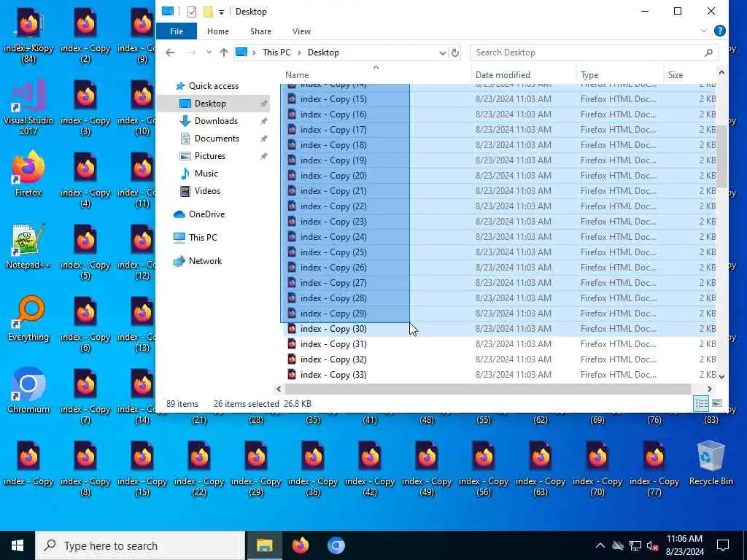Switch to Details view layout button

click(x=701, y=404)
